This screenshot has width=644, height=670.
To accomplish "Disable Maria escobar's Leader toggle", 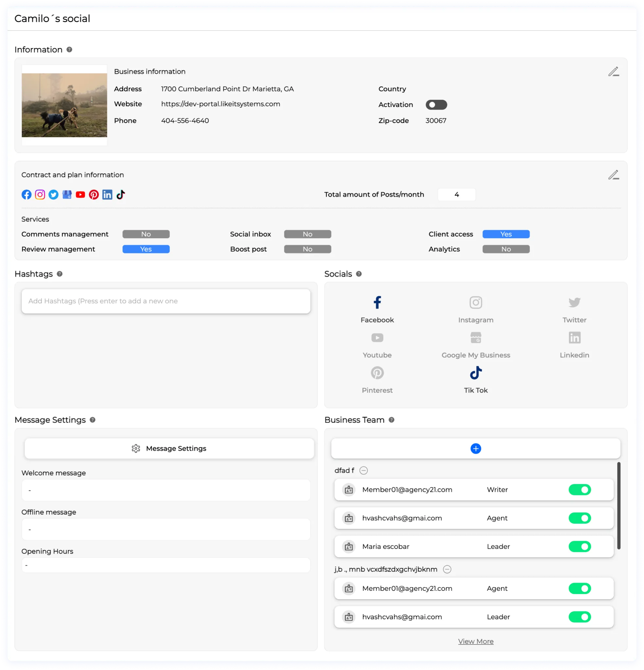I will 580,547.
